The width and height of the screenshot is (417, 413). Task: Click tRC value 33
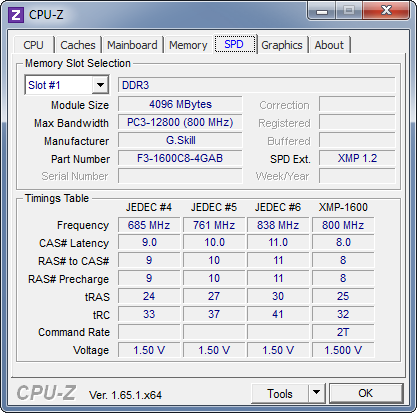[149, 314]
